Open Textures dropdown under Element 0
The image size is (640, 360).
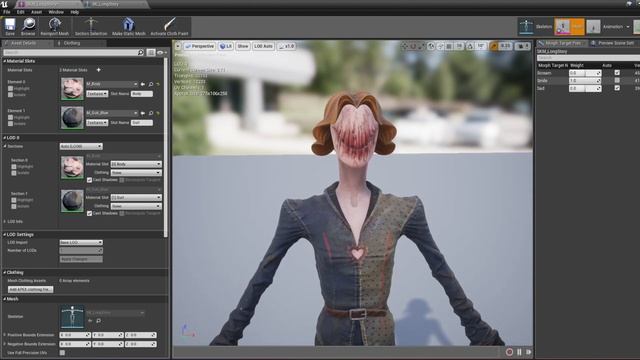pyautogui.click(x=97, y=94)
